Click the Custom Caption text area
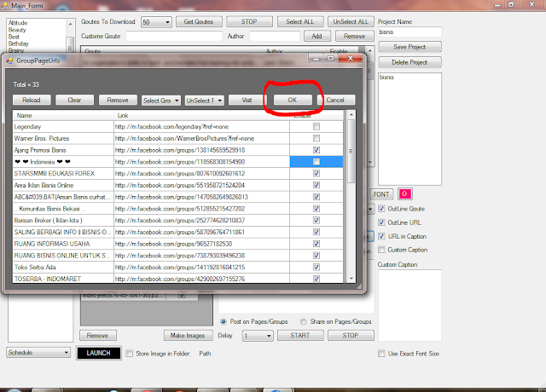Screen dimensions: 546x392 (x=409, y=305)
